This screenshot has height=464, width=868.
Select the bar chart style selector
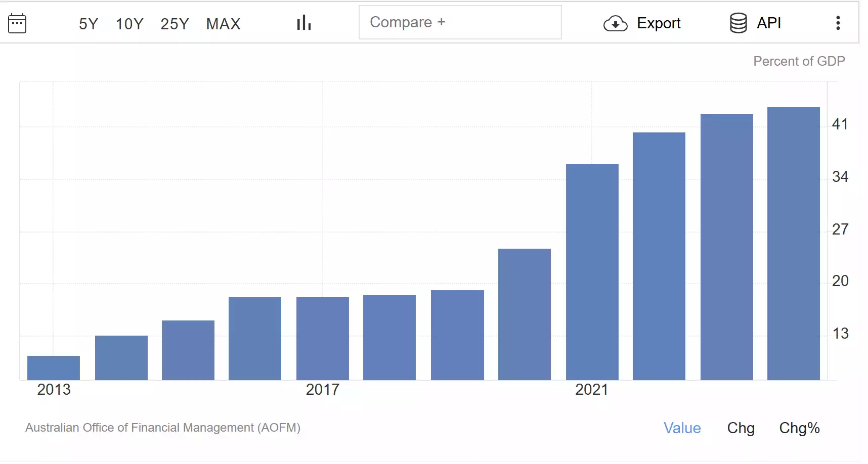pos(303,22)
